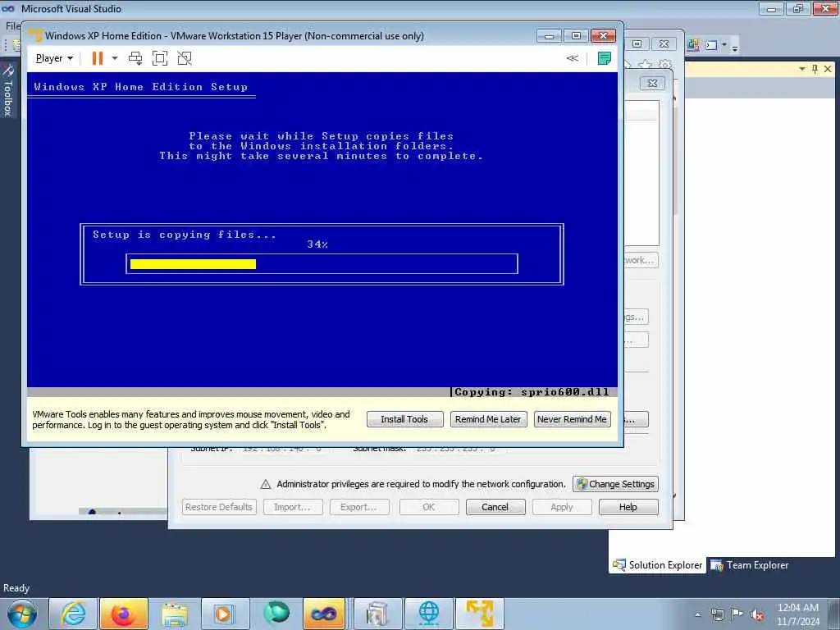Click the administrator privileges warning icon
The width and height of the screenshot is (840, 630).
pyautogui.click(x=265, y=484)
